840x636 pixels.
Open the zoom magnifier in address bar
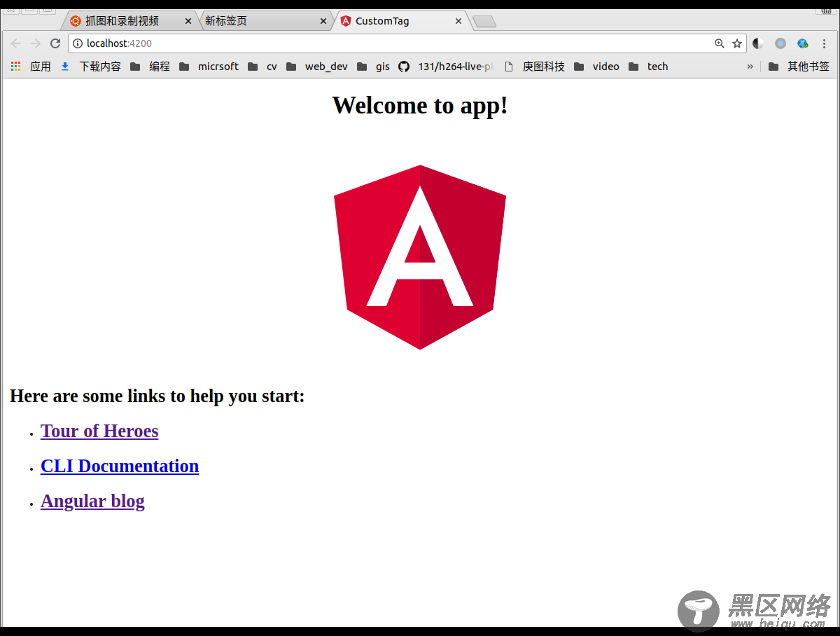tap(719, 43)
